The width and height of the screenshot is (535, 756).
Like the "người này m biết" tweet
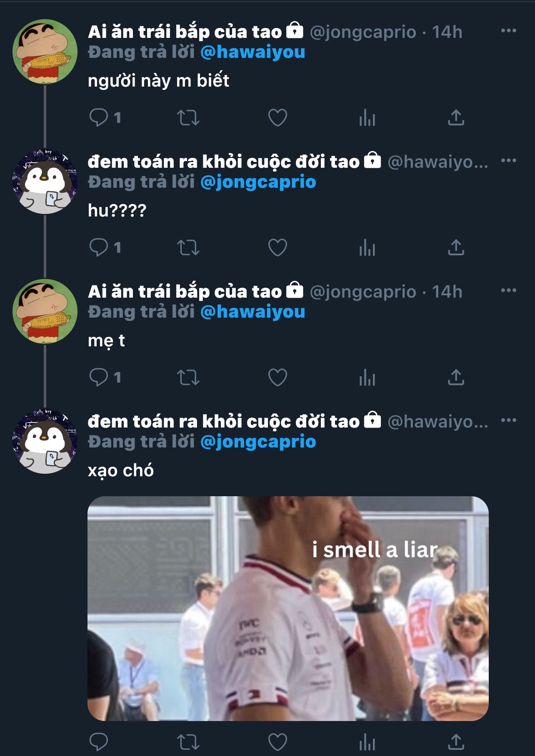pos(277,117)
